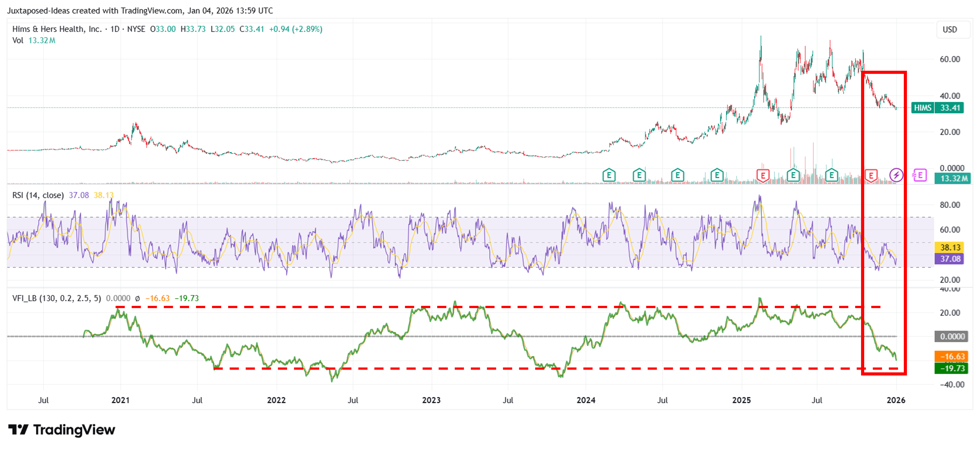Click the red earnings E marker inside the red rectangle
Screen dimensions: 980x450
(871, 176)
